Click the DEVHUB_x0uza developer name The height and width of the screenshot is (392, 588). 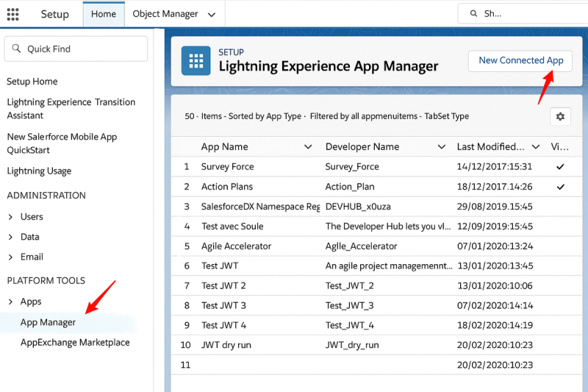[x=358, y=207]
